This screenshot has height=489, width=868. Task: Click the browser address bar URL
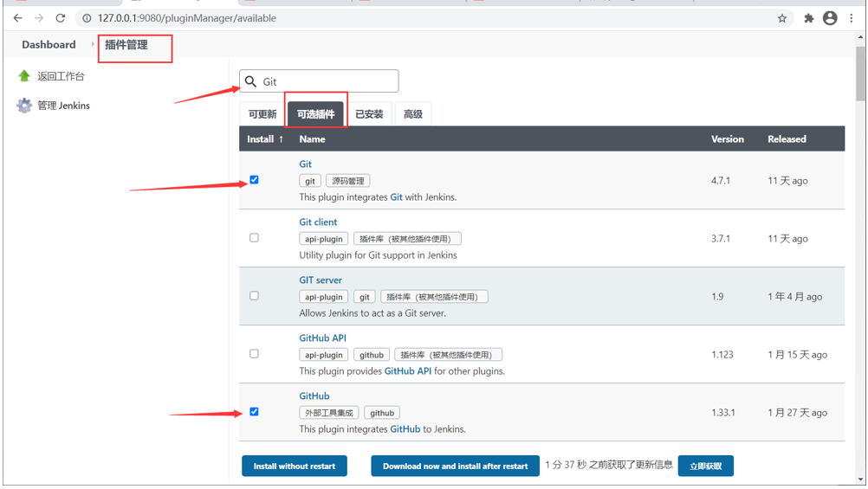click(187, 18)
